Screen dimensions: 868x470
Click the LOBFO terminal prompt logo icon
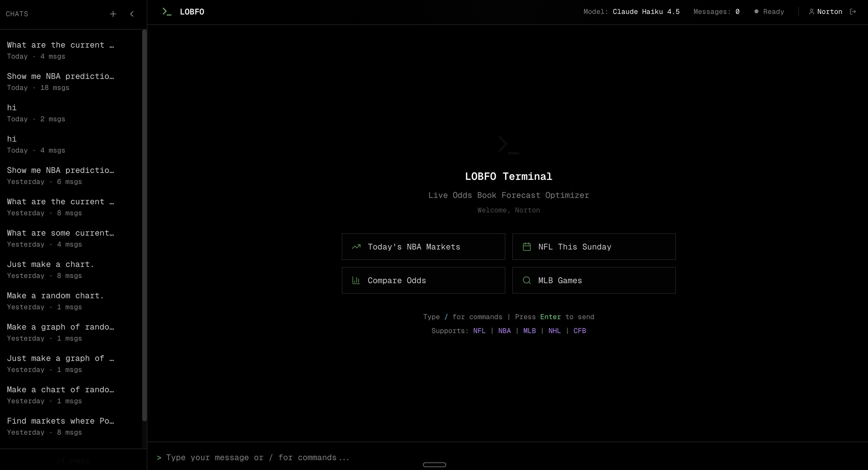point(167,11)
